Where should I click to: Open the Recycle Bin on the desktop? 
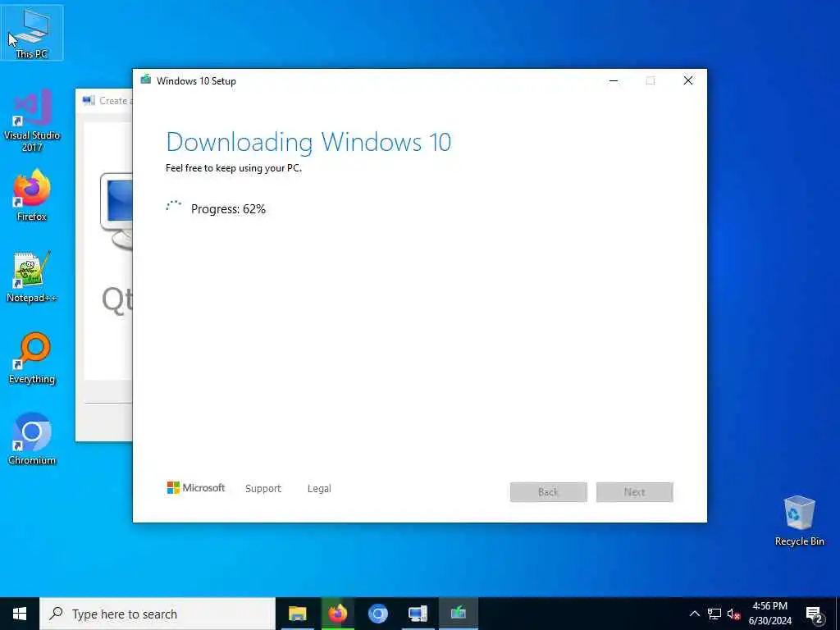pyautogui.click(x=799, y=521)
